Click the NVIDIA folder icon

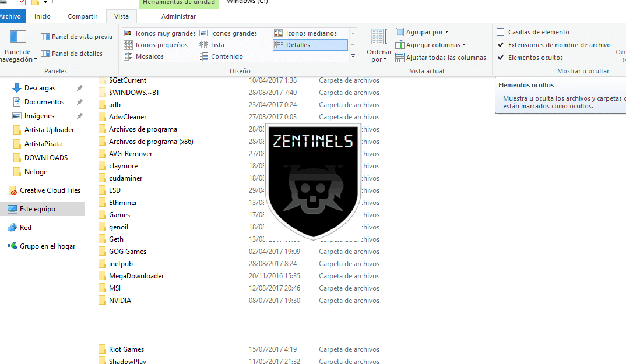[x=102, y=301]
